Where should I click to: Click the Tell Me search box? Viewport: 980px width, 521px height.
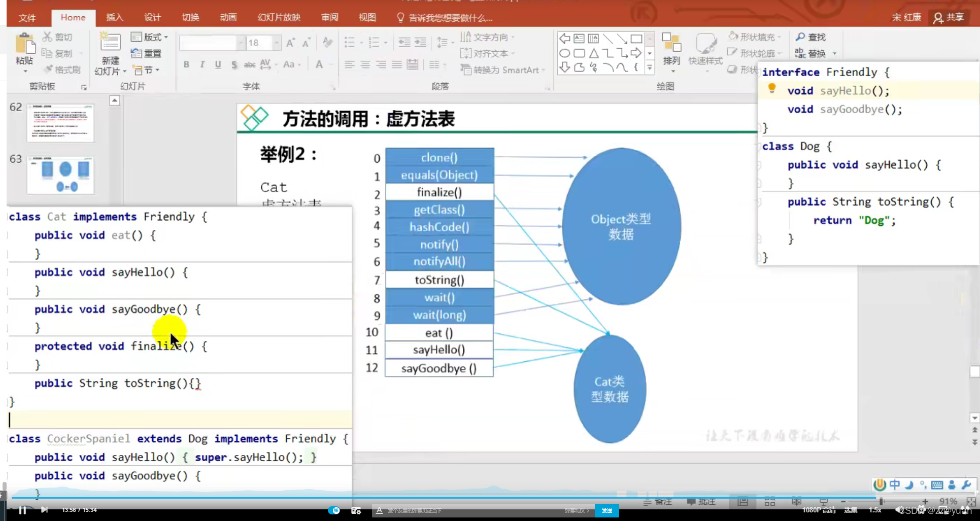tap(445, 18)
